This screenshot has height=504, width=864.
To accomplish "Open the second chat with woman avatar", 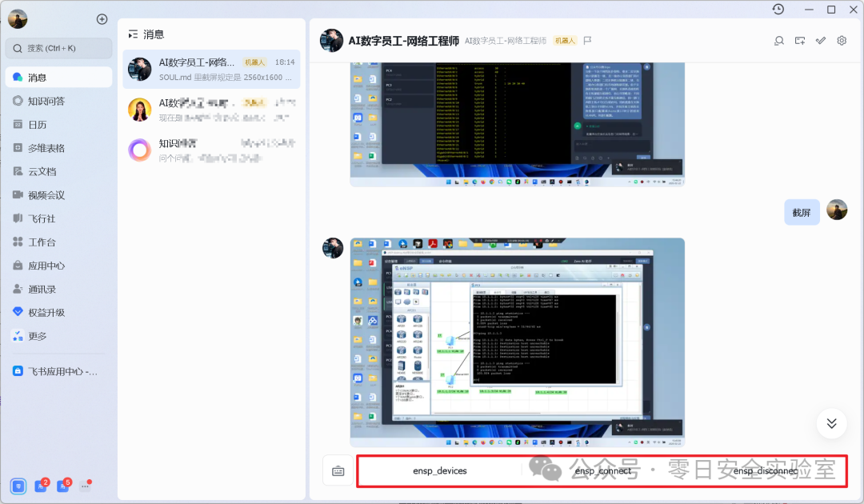I will coord(211,110).
